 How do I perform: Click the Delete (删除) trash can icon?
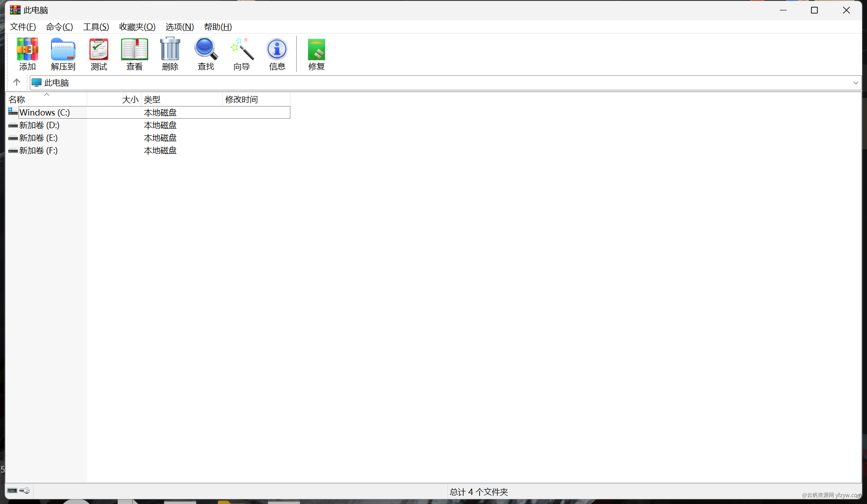pos(170,49)
